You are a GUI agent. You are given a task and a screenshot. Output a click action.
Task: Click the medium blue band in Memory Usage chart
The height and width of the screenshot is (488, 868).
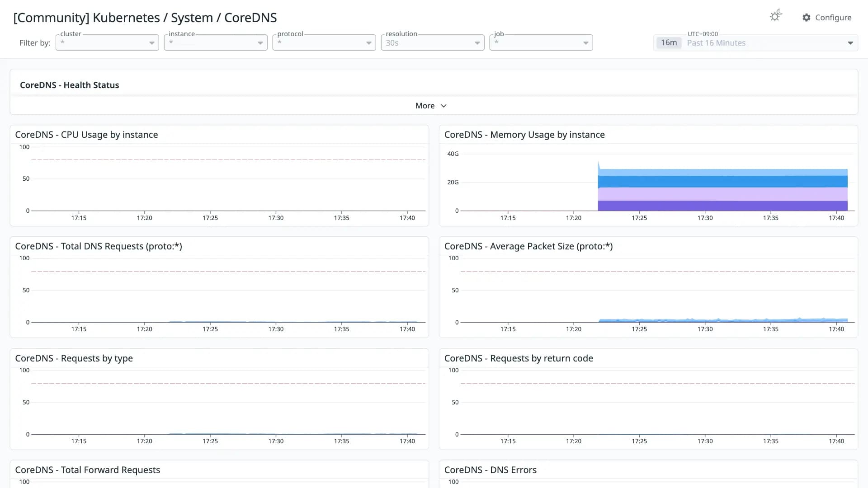(x=722, y=182)
